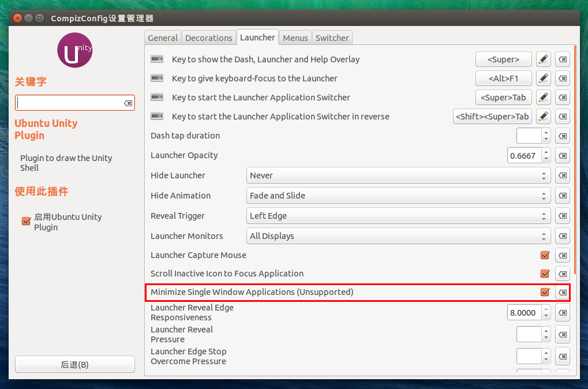The height and width of the screenshot is (389, 588).
Task: Click keyboard icon beside keyboard-focus Launcher key
Action: (157, 78)
